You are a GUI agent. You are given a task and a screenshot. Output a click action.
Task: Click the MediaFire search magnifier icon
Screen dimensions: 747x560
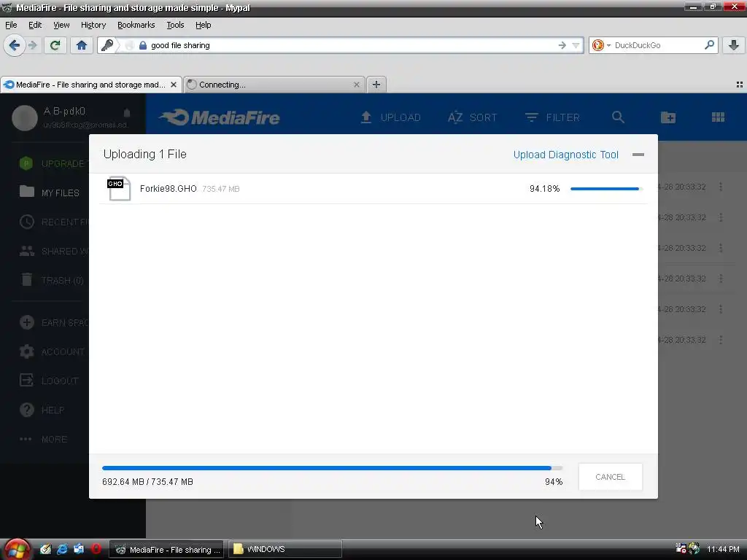(618, 117)
